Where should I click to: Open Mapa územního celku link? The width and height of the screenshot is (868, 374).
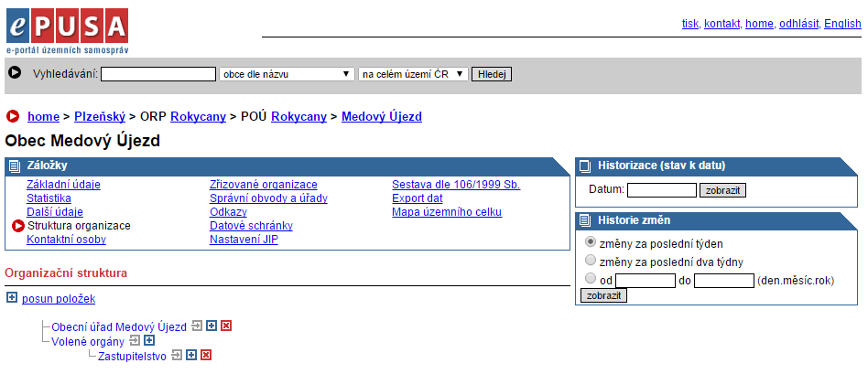coord(447,212)
